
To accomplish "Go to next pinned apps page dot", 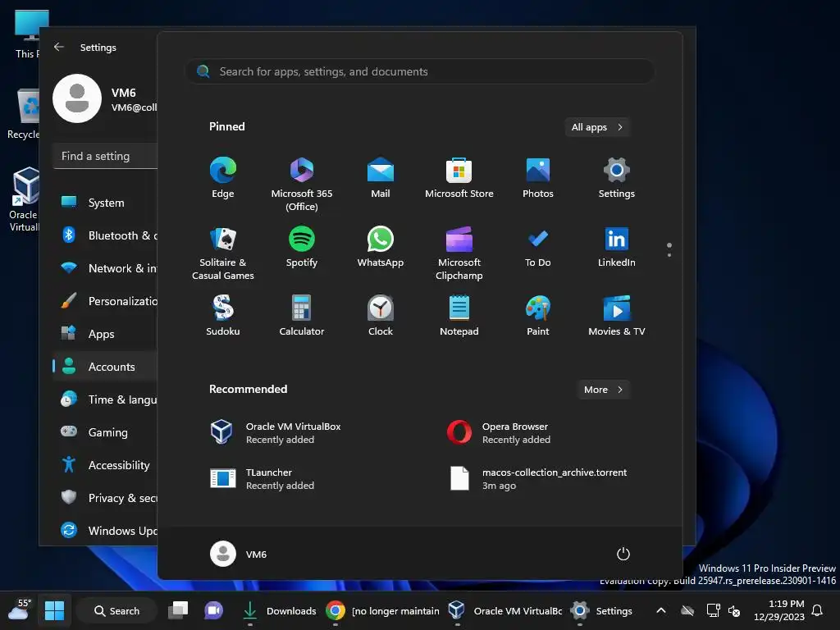I will coord(669,254).
